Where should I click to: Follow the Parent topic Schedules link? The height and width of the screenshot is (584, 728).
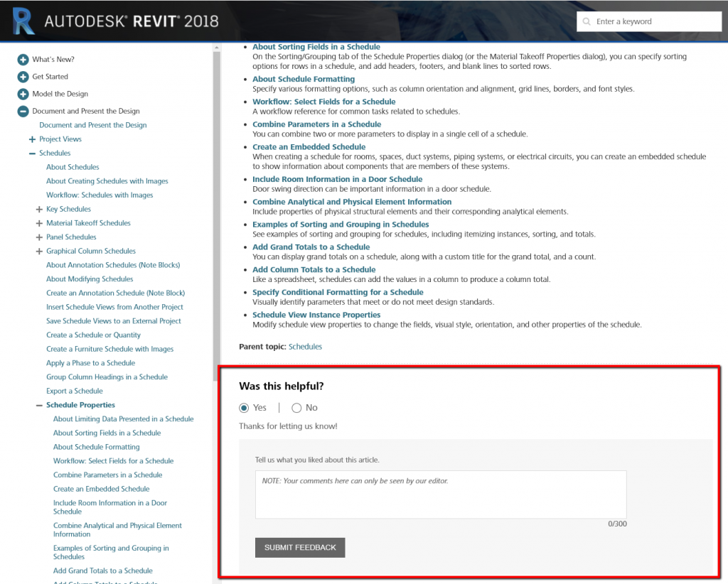tap(305, 347)
